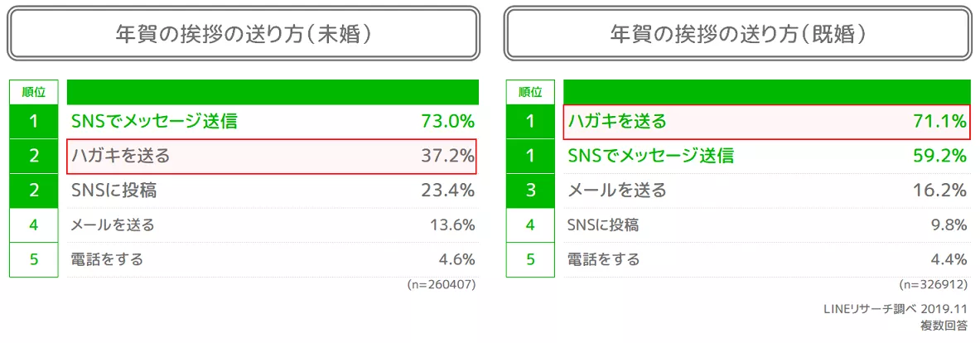This screenshot has height=343, width=980.
Task: Click the sample size note (n=260407)
Action: (x=442, y=284)
